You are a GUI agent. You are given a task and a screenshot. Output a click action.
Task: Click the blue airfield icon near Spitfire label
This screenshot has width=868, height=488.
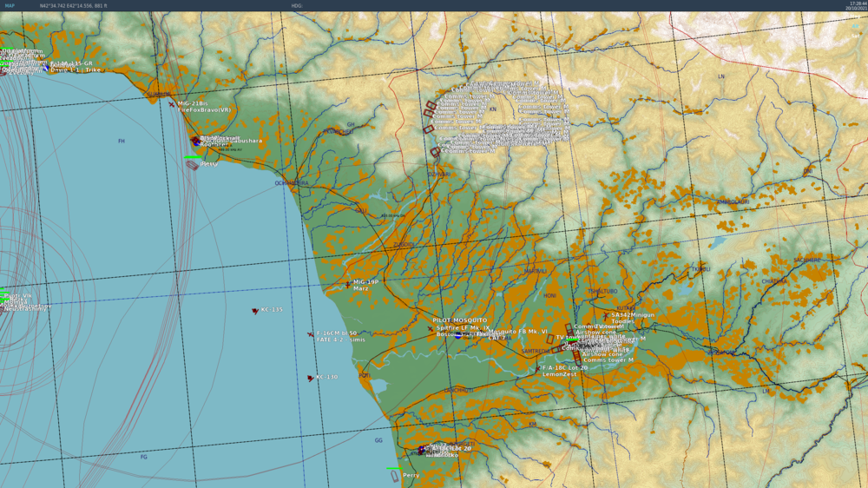[x=458, y=334]
